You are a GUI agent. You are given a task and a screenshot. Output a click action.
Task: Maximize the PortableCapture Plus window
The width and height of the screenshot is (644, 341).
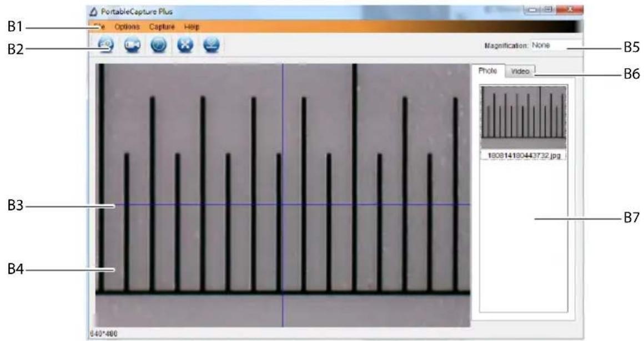coord(549,9)
